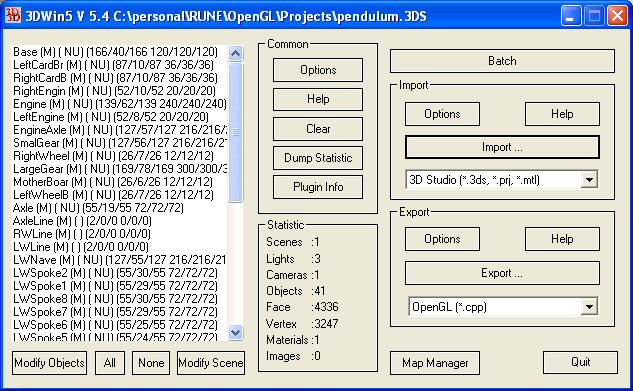
Task: Open Export Help
Action: pyautogui.click(x=562, y=239)
